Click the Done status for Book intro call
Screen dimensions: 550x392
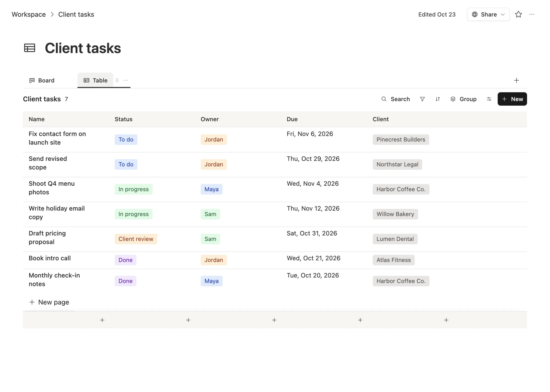126,260
